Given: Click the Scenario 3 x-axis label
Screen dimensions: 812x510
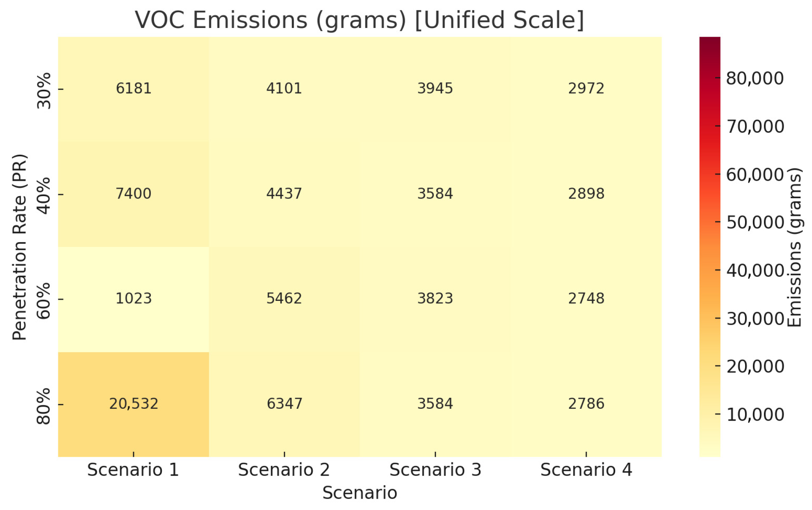Looking at the screenshot, I should [435, 470].
